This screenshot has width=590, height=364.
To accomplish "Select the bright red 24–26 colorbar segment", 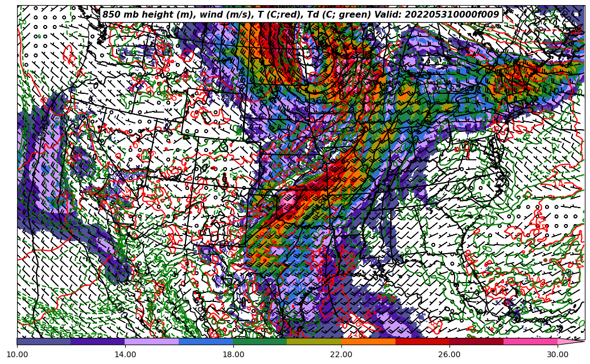I will pyautogui.click(x=422, y=342).
